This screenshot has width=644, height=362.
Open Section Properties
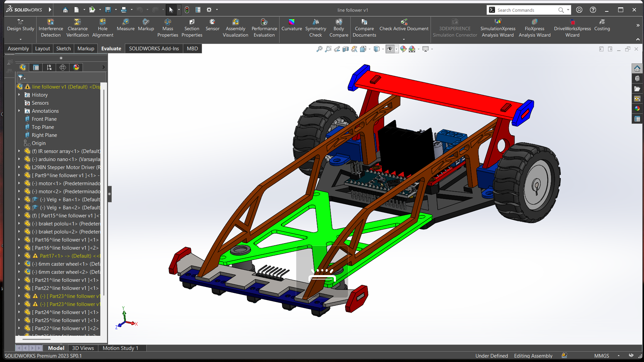point(192,28)
